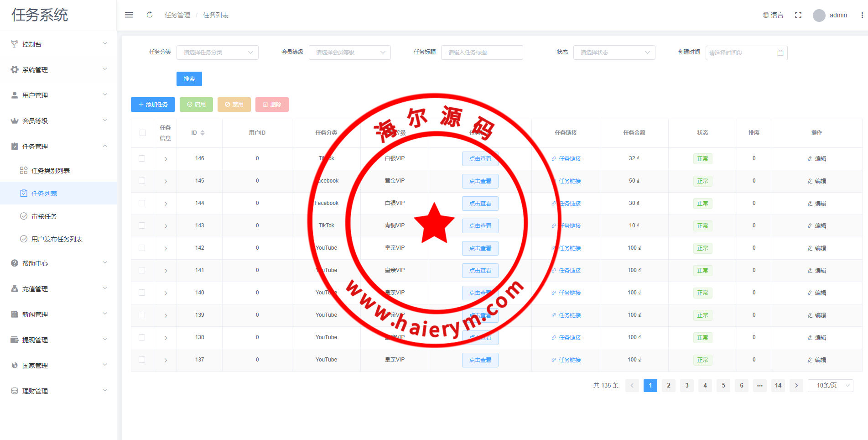Check the checkbox for task 146
Screen dimensions: 868x440
point(142,158)
